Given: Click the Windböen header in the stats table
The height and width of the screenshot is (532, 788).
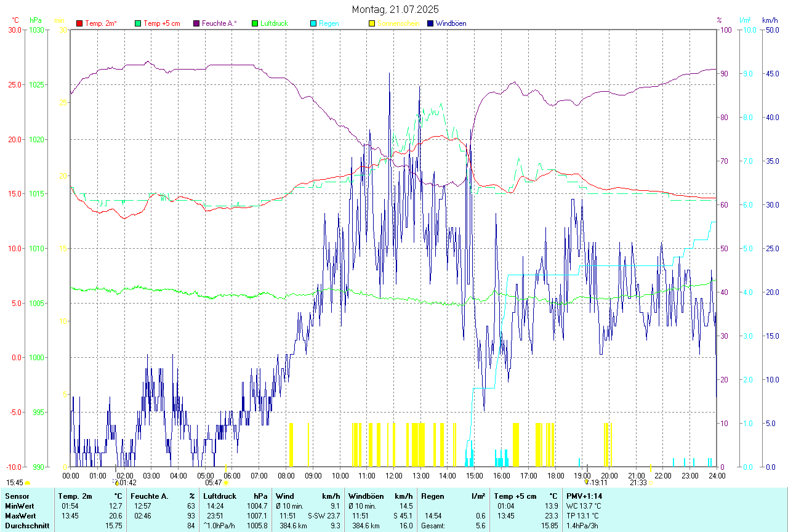Looking at the screenshot, I should pyautogui.click(x=366, y=496).
